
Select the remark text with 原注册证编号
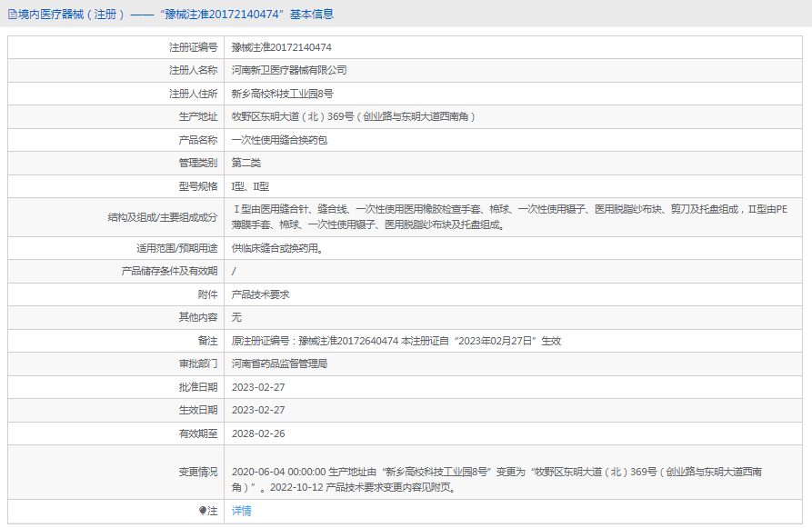396,341
